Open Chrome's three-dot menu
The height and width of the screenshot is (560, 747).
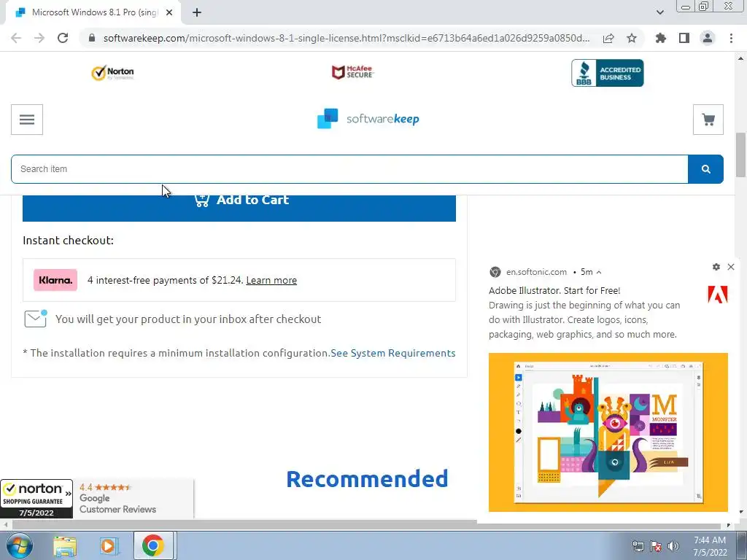click(x=731, y=38)
